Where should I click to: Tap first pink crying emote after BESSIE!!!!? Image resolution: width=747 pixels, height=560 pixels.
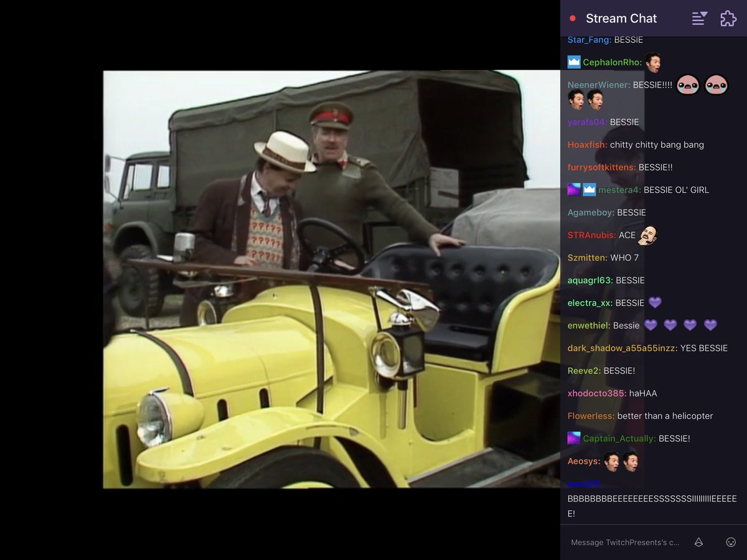click(688, 85)
